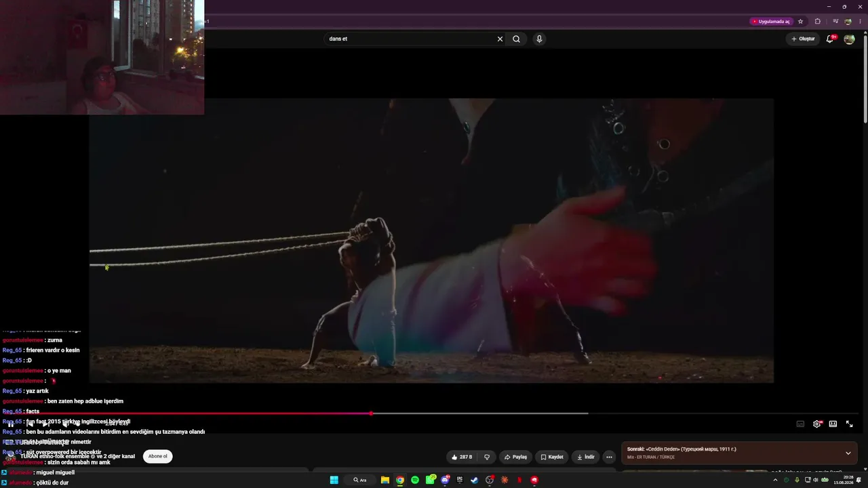
Task: Click the search magnifier button
Action: click(516, 39)
